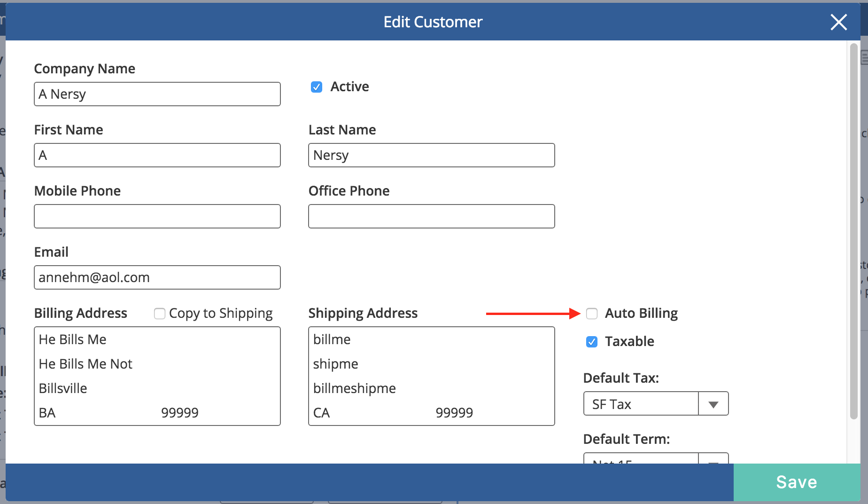Image resolution: width=868 pixels, height=504 pixels.
Task: Click the dialog's vertical scrollbar
Action: click(x=853, y=230)
